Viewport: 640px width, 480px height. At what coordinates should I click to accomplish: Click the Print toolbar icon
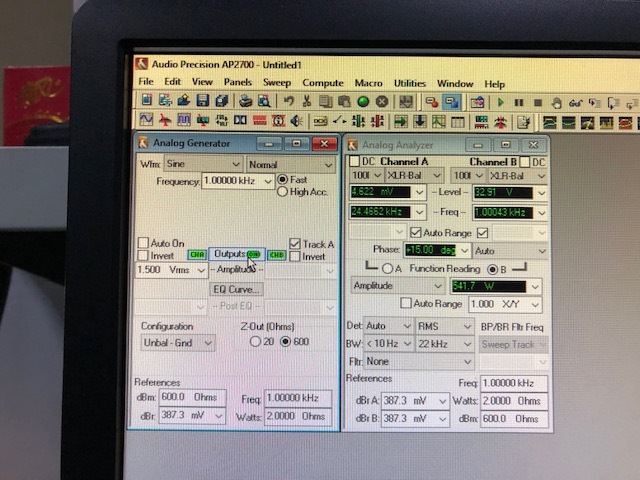pos(245,101)
